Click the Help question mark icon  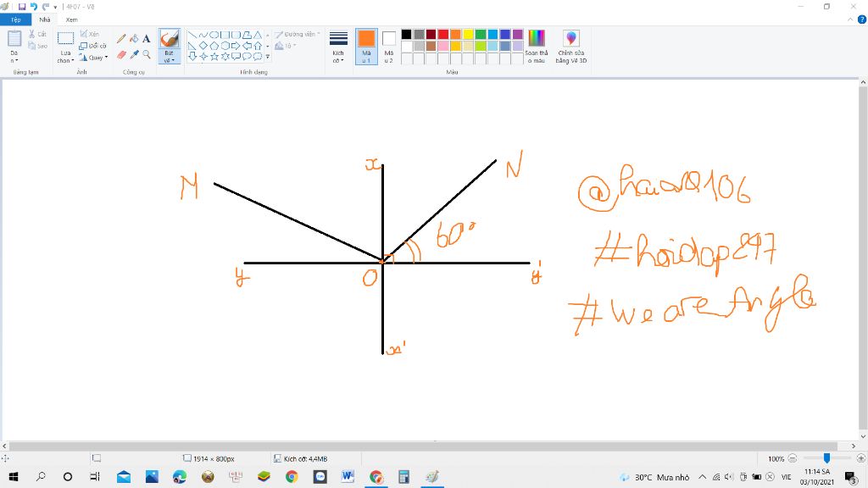pyautogui.click(x=862, y=19)
